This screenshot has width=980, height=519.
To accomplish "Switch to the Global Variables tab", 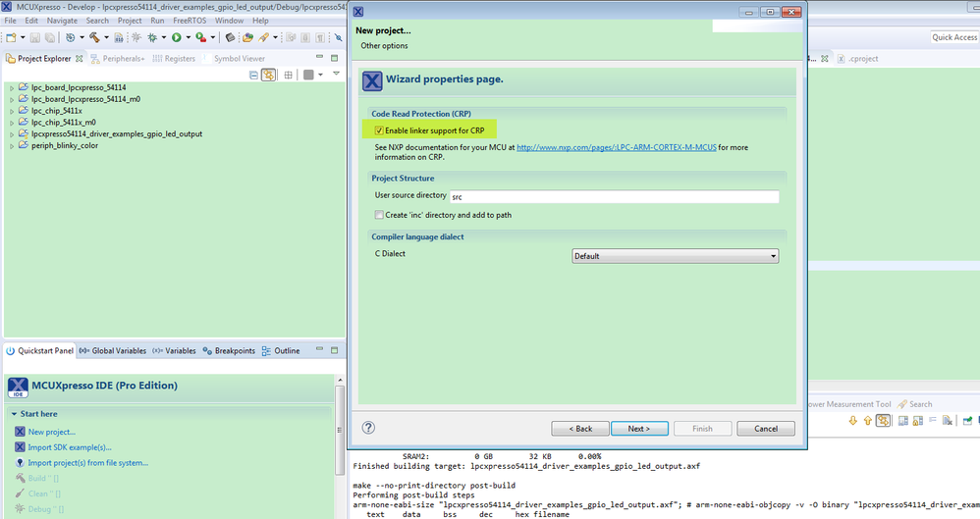I will pyautogui.click(x=113, y=350).
